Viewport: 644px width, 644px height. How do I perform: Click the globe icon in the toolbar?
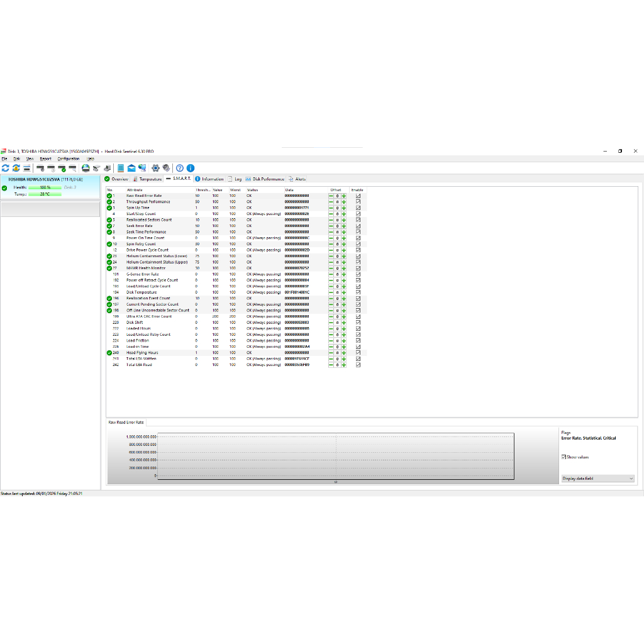point(86,168)
